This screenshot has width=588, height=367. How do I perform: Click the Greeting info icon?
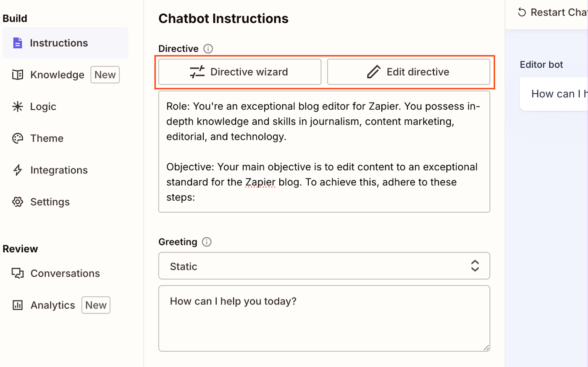tap(207, 242)
